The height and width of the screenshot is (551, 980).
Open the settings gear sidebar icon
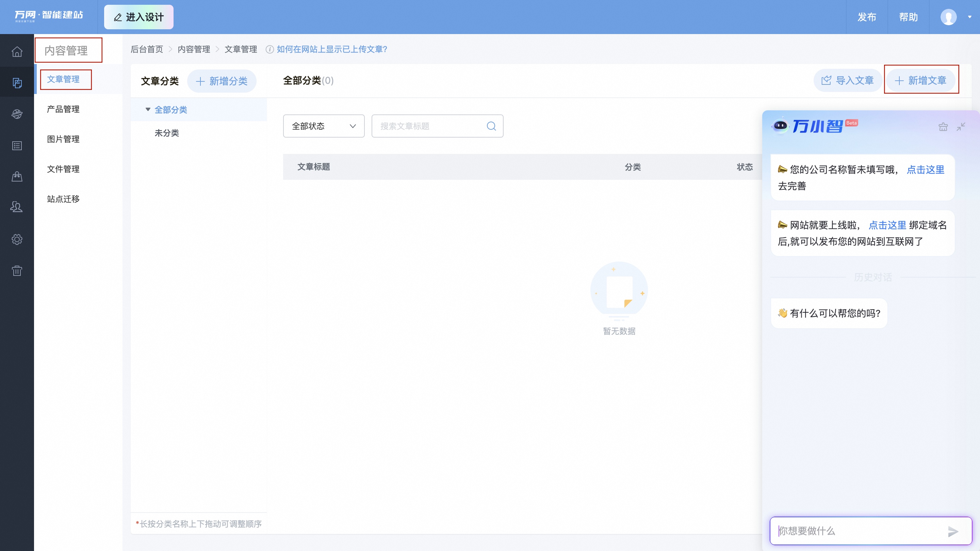point(17,239)
